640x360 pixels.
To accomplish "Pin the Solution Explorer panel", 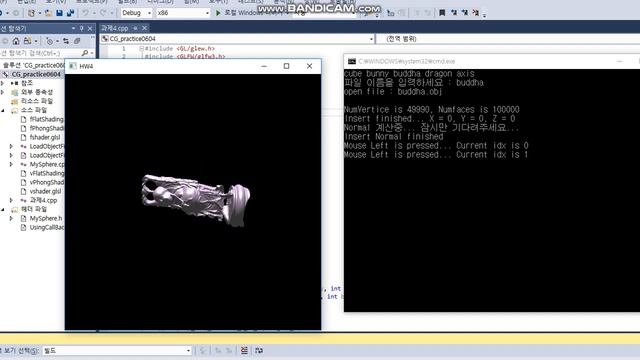I will pos(82,28).
